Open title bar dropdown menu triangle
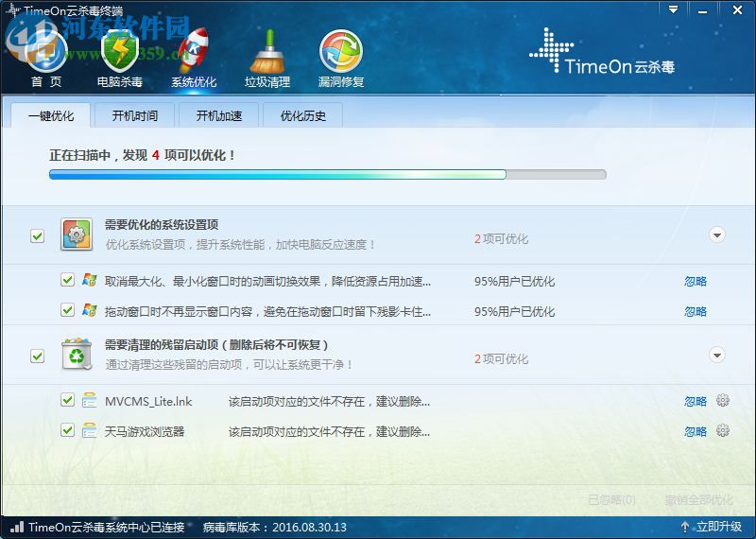 click(673, 9)
